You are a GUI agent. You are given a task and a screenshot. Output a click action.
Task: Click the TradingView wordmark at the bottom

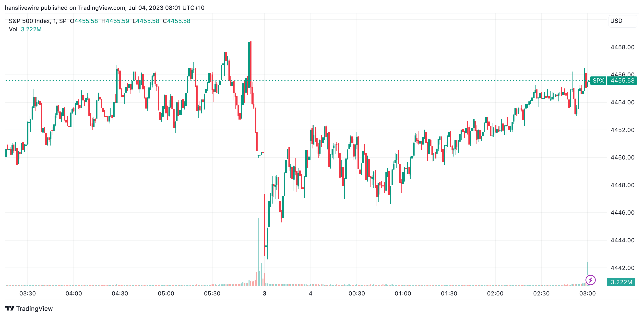tap(35, 308)
